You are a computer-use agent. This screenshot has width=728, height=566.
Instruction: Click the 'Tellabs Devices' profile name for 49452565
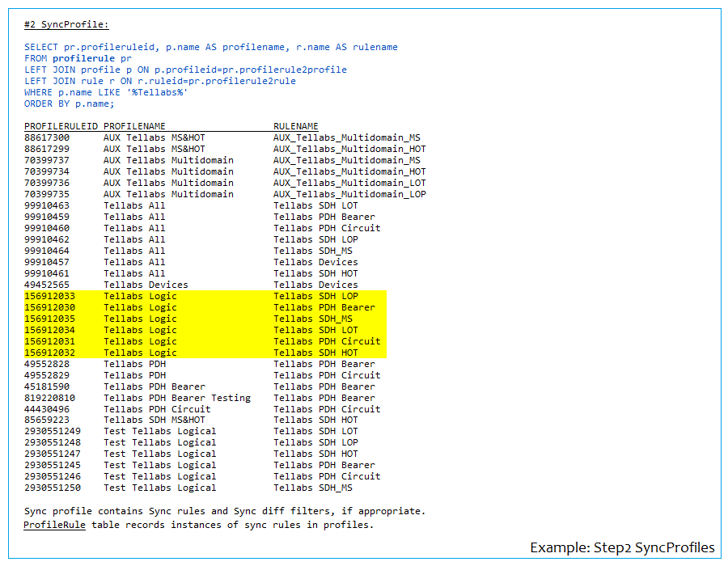tap(146, 285)
